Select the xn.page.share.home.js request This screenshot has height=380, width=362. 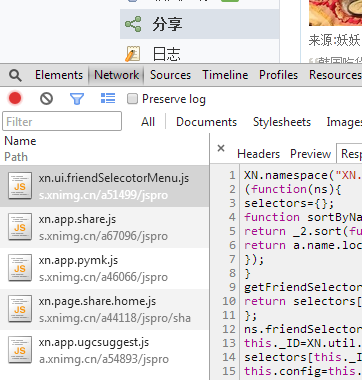click(x=105, y=310)
